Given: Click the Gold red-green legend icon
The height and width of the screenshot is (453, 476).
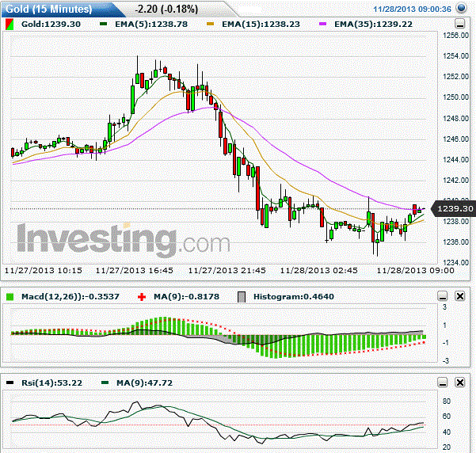Looking at the screenshot, I should [x=9, y=25].
